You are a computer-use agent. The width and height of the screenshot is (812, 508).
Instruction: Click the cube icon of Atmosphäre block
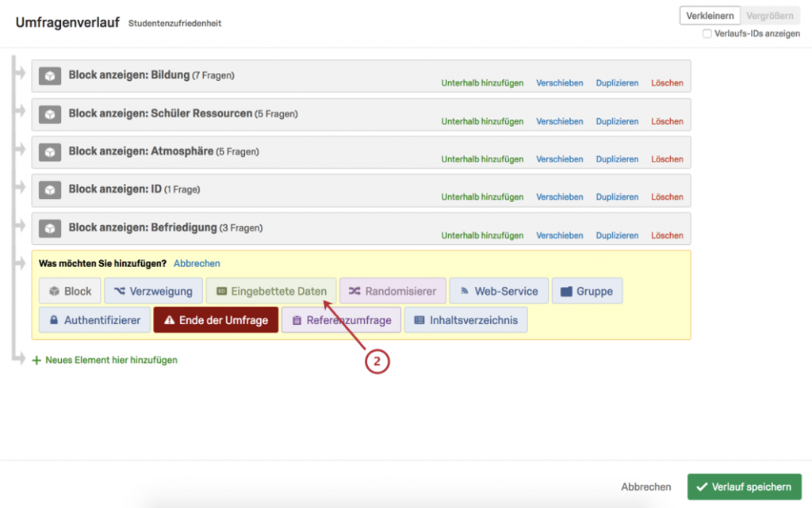coord(50,152)
